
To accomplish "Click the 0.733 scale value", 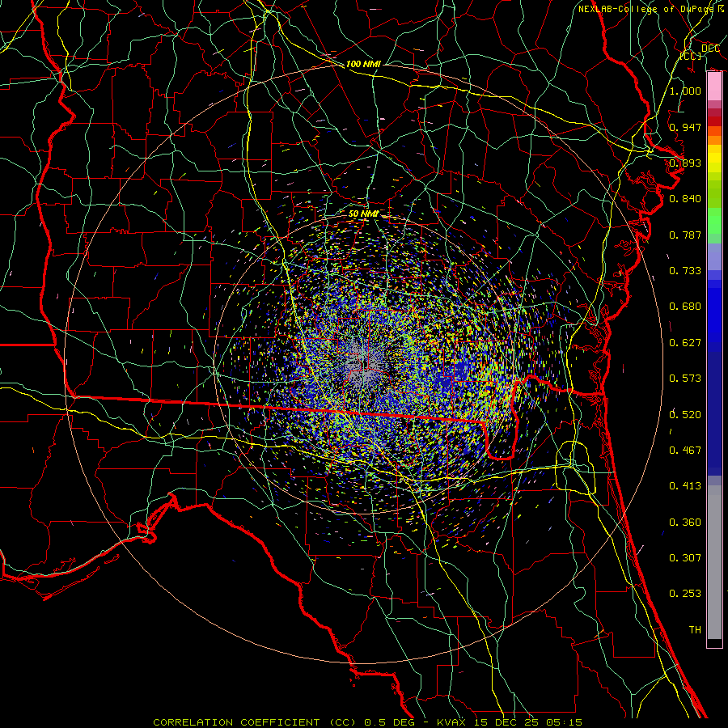I will point(685,271).
